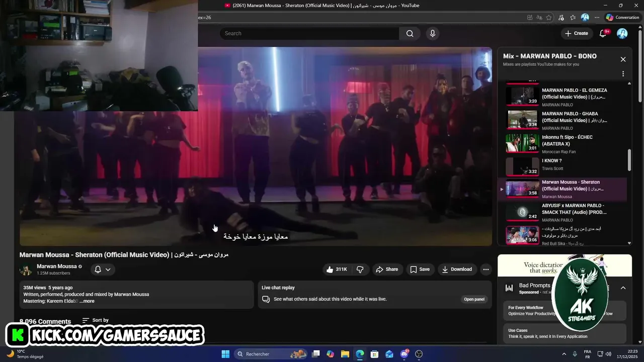Click the Mix playlist scrollbar thumb
644x362 pixels.
629,160
